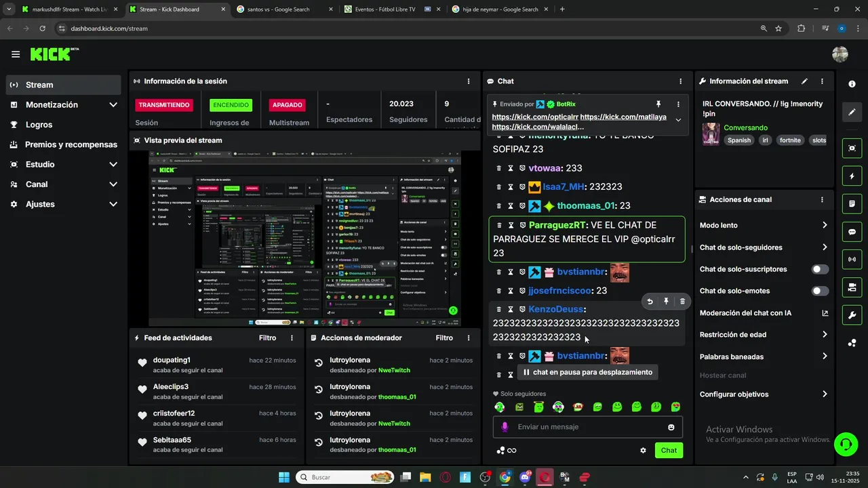Pin KenzoDeuss message via hover toolbar
The height and width of the screenshot is (488, 868).
tap(666, 302)
